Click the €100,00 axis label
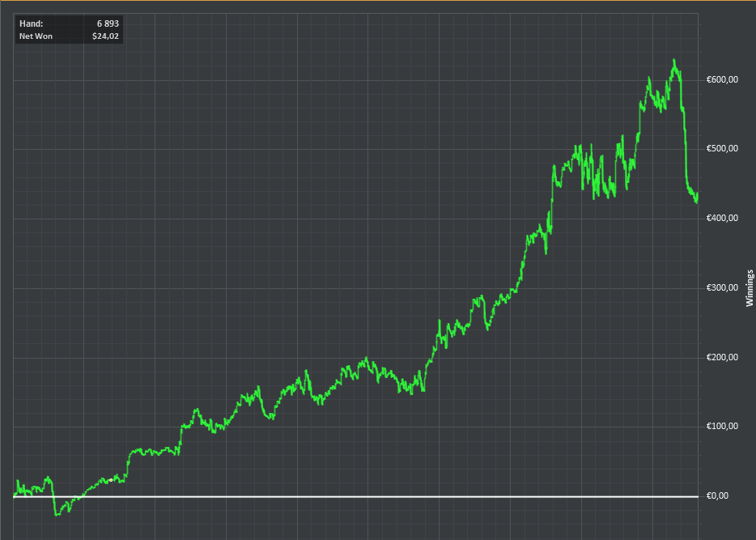This screenshot has height=540, width=756. [722, 426]
